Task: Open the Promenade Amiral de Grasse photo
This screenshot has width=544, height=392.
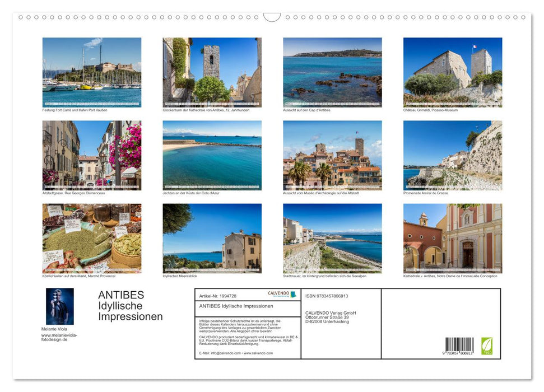Action: tap(452, 155)
